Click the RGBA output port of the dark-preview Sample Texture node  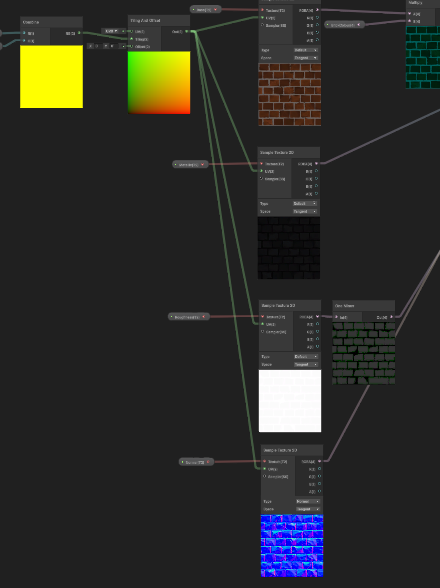click(317, 164)
